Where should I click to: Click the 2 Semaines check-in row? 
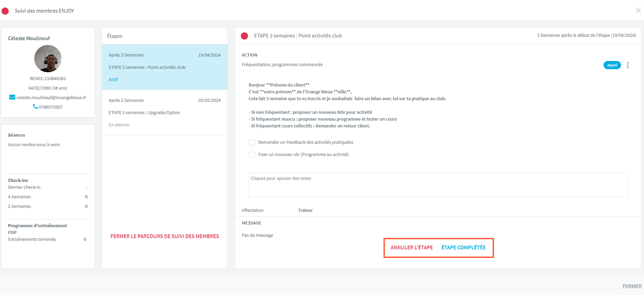[48, 206]
